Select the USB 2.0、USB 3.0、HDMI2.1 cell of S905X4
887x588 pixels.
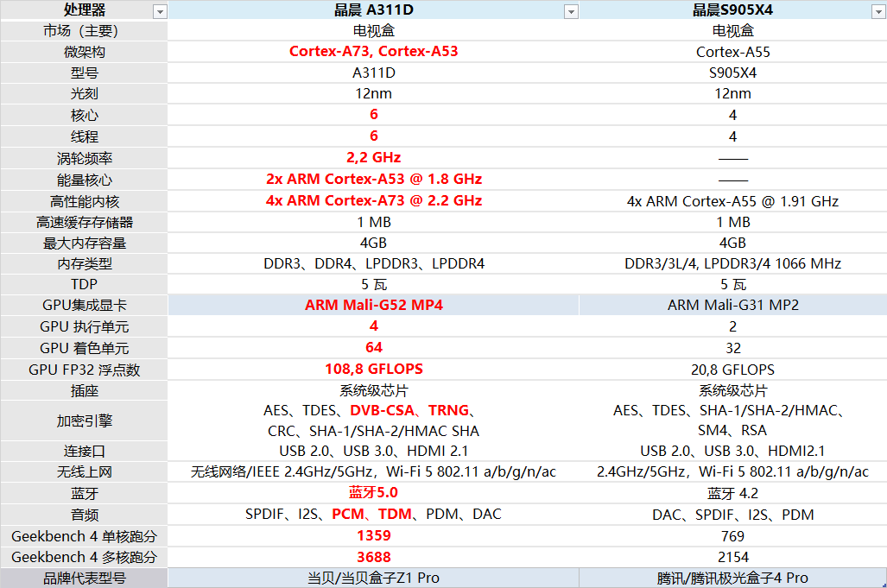732,452
